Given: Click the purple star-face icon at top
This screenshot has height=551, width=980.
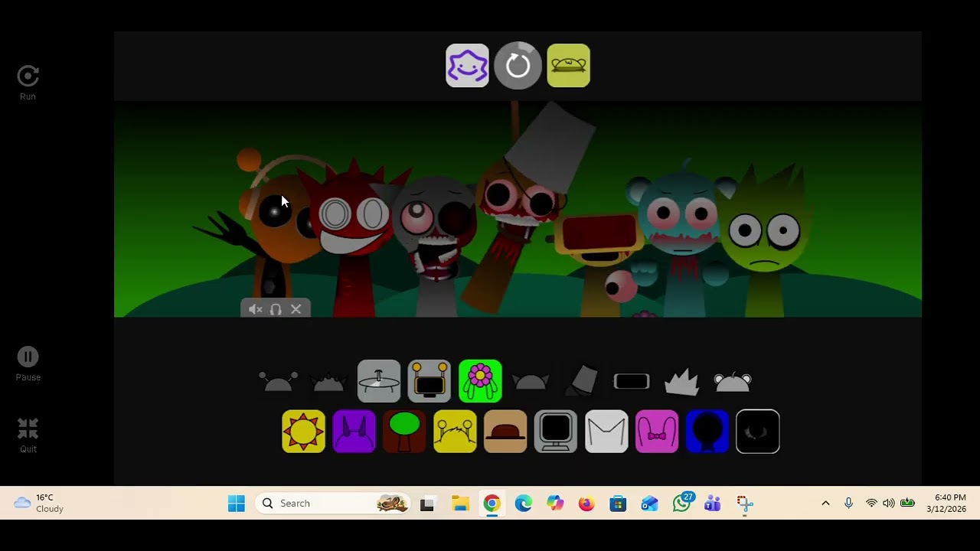Looking at the screenshot, I should coord(467,66).
